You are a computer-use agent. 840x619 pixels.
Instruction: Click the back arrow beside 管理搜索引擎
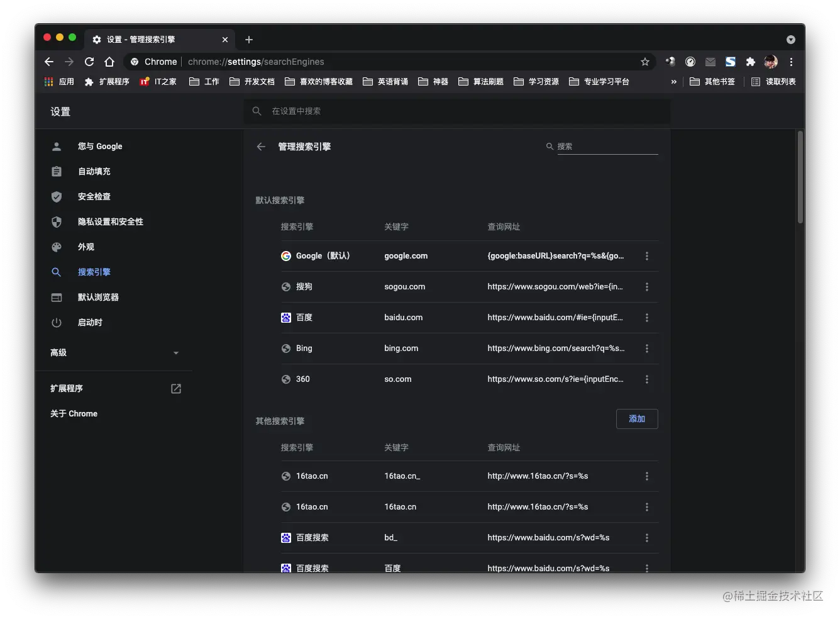coord(261,147)
